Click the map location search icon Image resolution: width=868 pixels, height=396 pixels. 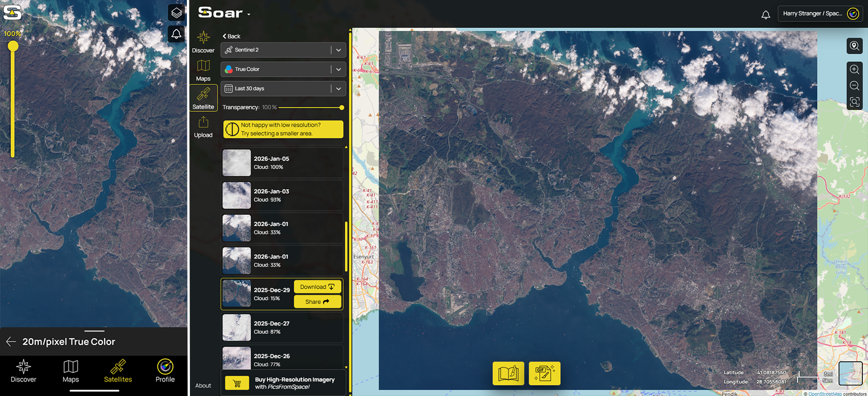point(854,46)
